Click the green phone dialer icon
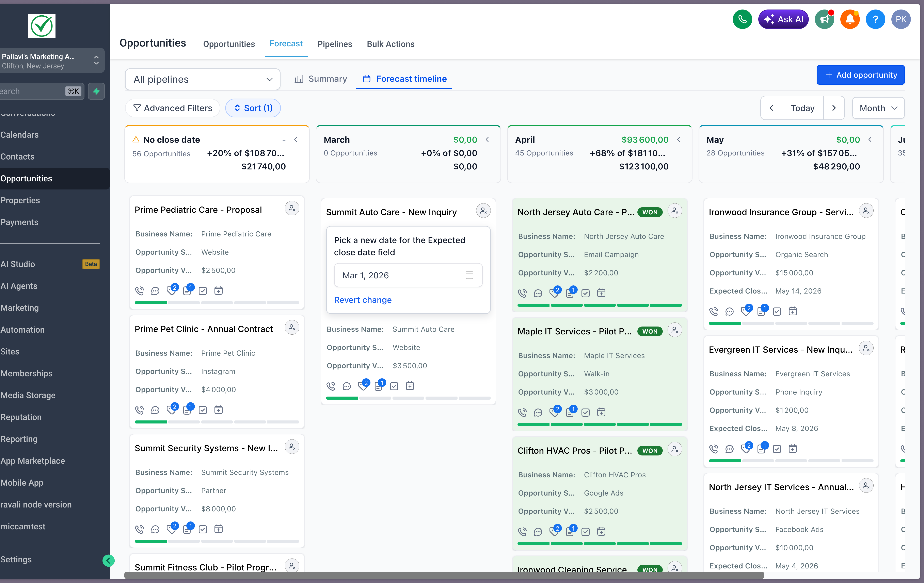 tap(742, 19)
